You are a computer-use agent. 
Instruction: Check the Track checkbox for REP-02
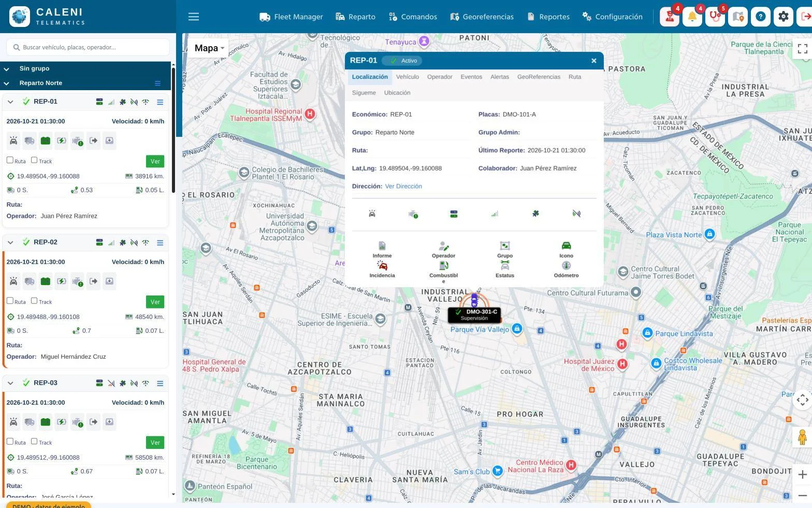[34, 301]
